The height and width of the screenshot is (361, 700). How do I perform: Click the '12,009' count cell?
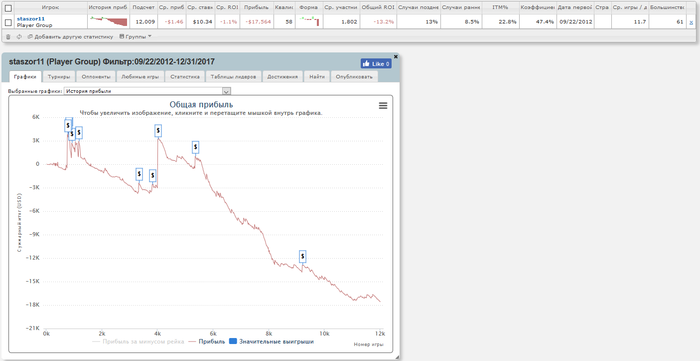145,22
